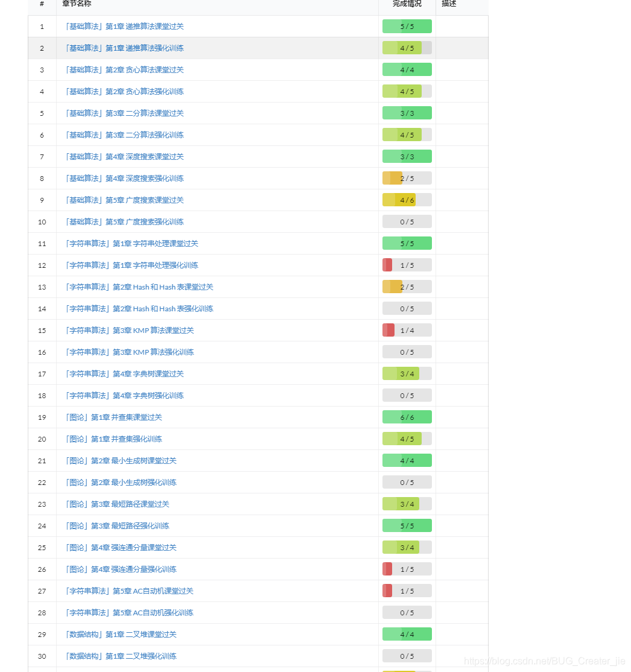The height and width of the screenshot is (672, 631).
Task: Select row number 16 in the # column
Action: 42,352
